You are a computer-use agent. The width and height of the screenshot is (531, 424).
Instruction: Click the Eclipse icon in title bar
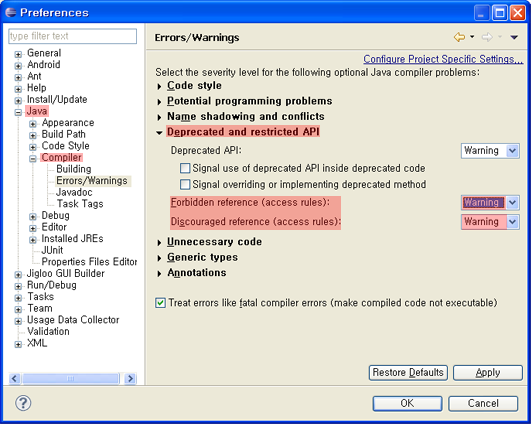point(11,13)
